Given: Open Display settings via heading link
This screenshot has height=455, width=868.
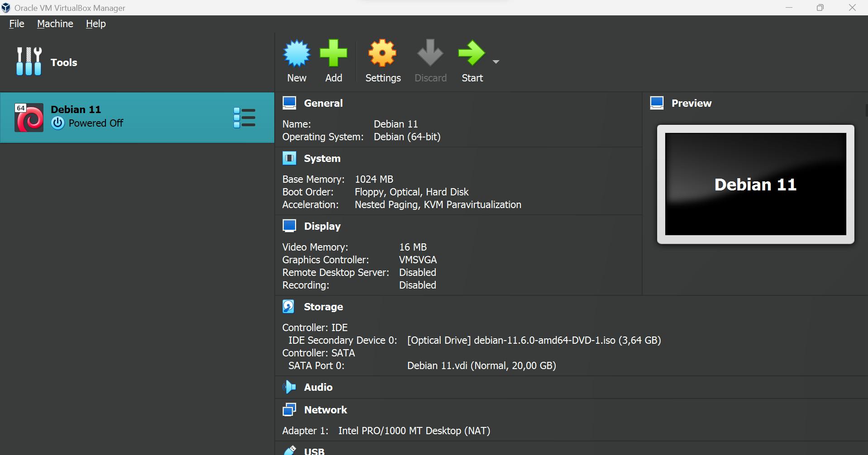Looking at the screenshot, I should (322, 226).
